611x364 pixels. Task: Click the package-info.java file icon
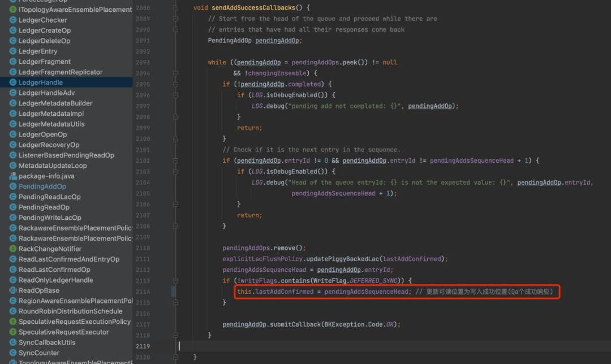tap(13, 176)
